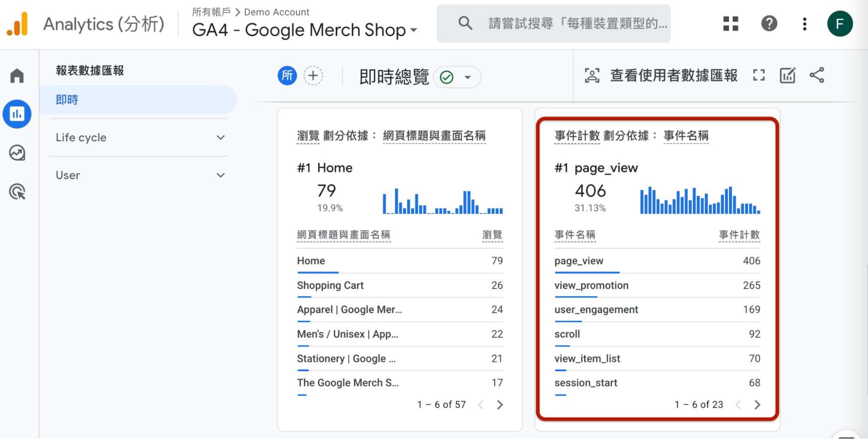The width and height of the screenshot is (868, 439).
Task: Click the The Google Merch S... row
Action: click(400, 383)
